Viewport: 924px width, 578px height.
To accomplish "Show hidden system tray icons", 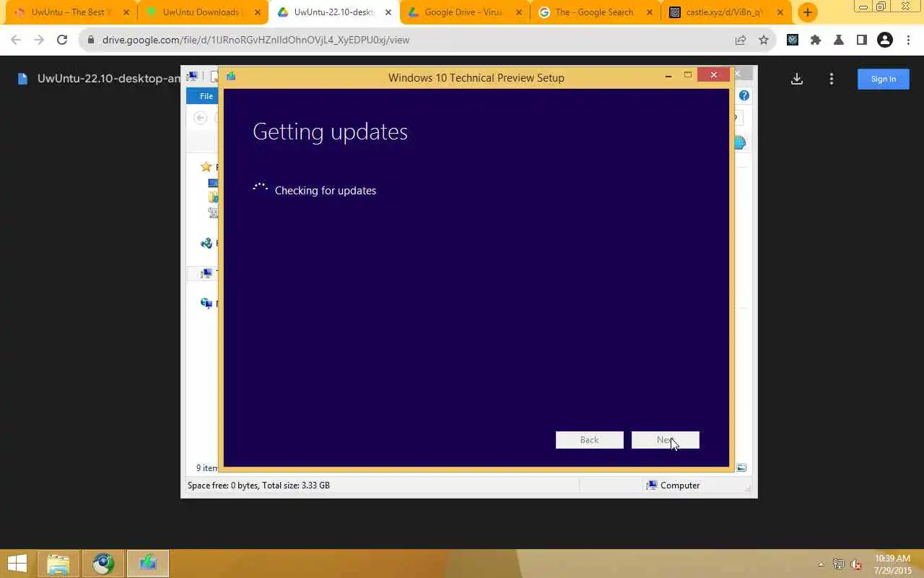I will [x=821, y=564].
